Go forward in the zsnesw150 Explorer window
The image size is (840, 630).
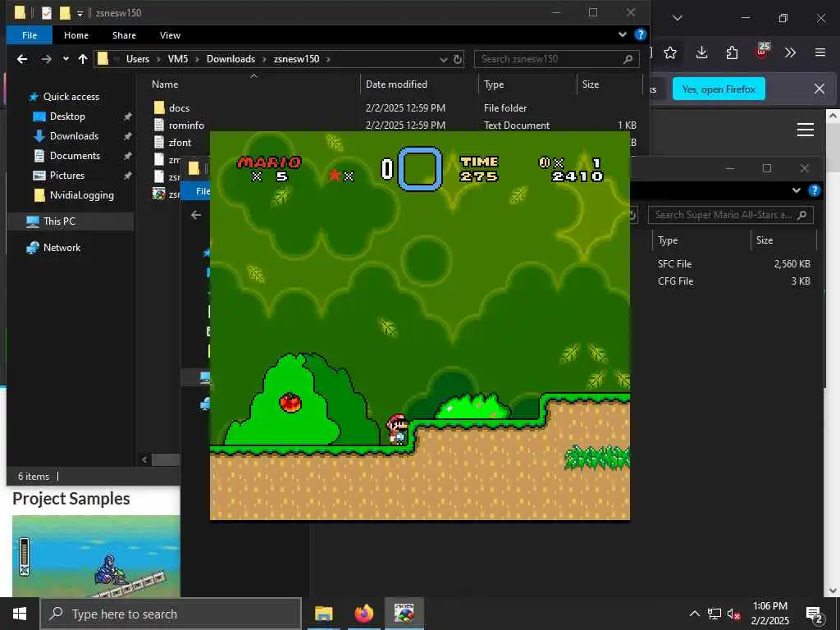[x=47, y=59]
